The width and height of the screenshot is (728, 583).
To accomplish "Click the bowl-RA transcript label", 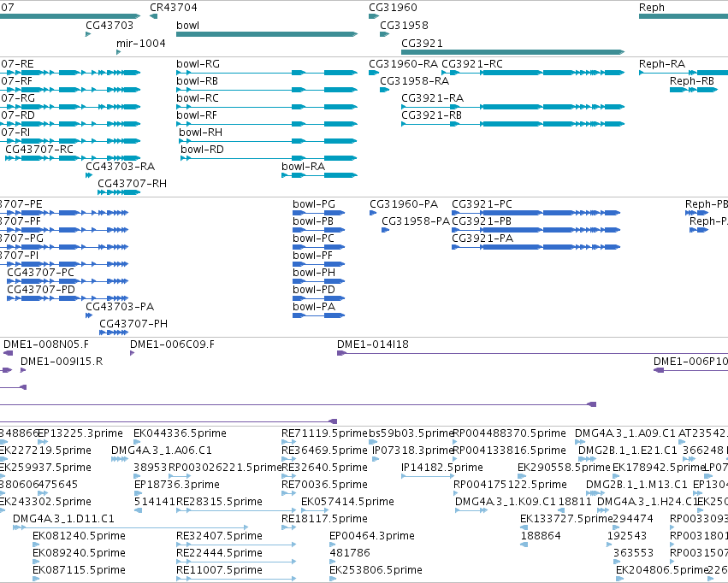I will point(303,167).
